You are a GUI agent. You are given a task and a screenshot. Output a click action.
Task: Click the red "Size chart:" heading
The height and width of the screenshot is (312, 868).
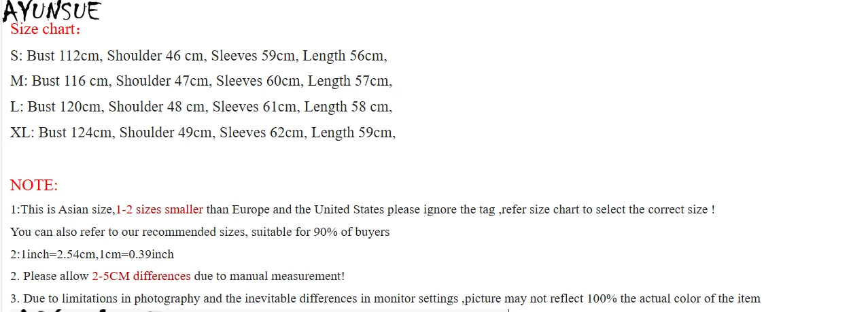point(46,30)
